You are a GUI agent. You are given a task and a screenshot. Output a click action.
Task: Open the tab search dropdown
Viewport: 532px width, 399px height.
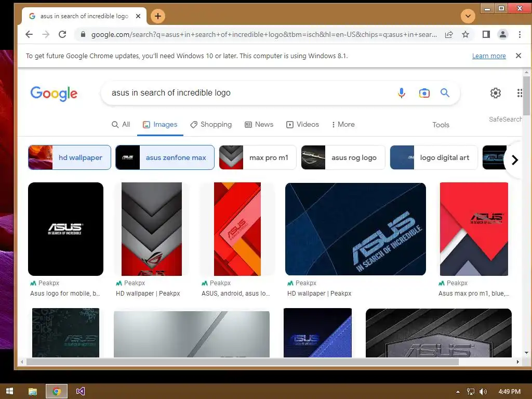(468, 16)
